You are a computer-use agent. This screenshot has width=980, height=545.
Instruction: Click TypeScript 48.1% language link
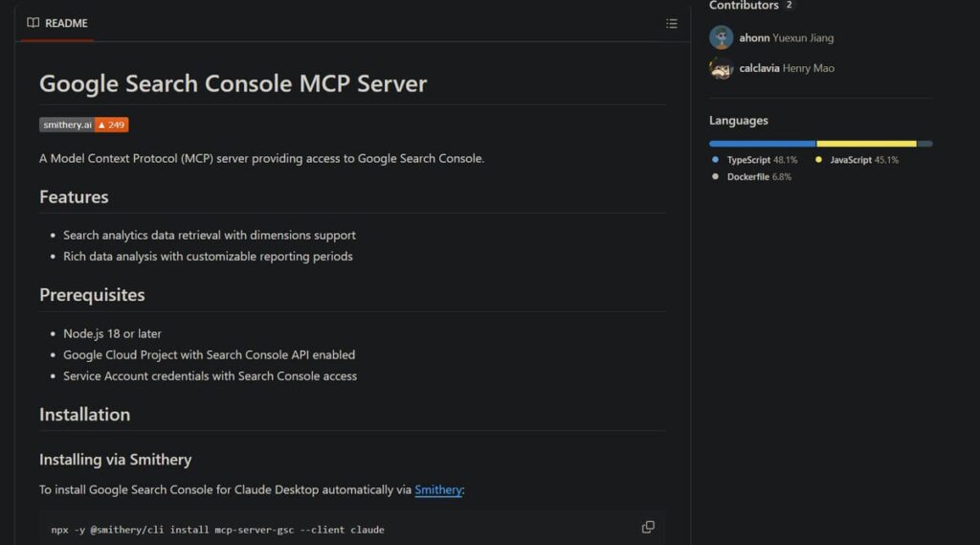pos(761,160)
